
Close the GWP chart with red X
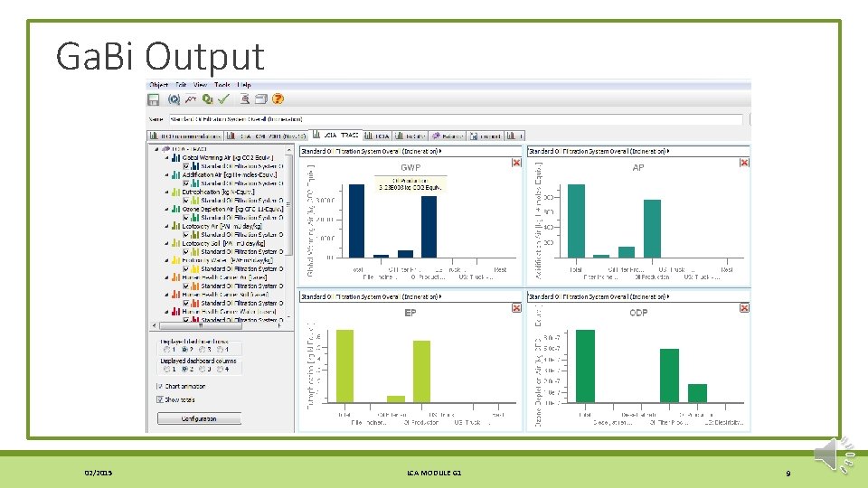pyautogui.click(x=516, y=163)
